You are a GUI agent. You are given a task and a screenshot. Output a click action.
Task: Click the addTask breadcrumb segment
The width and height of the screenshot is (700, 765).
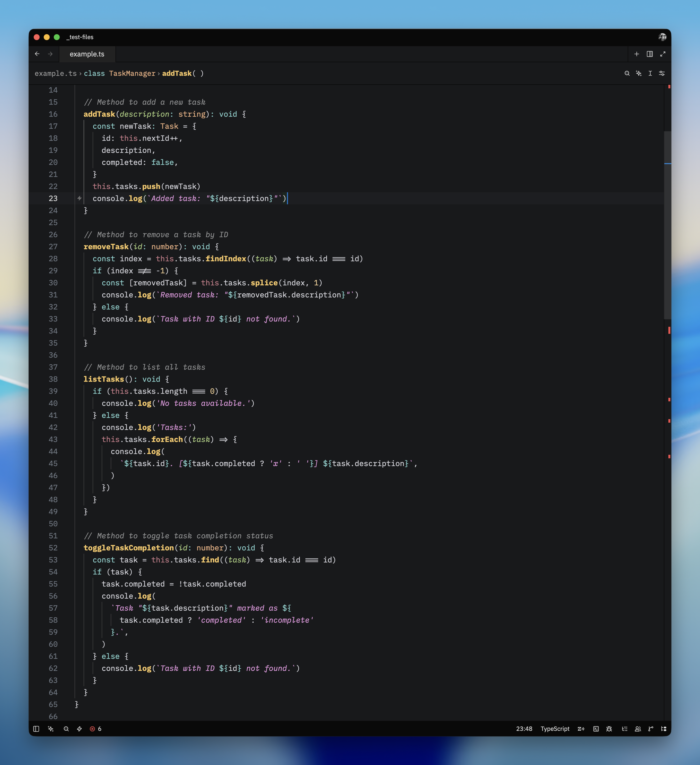[183, 73]
